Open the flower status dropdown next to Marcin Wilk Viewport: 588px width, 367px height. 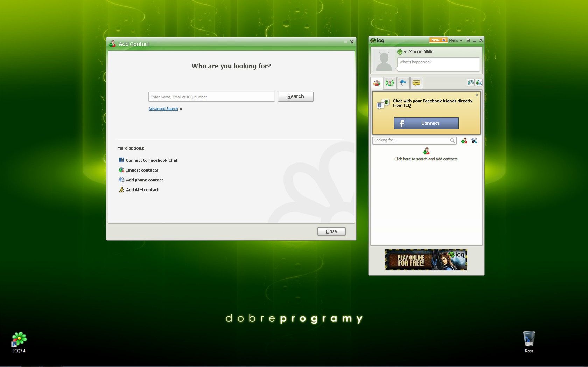[402, 52]
